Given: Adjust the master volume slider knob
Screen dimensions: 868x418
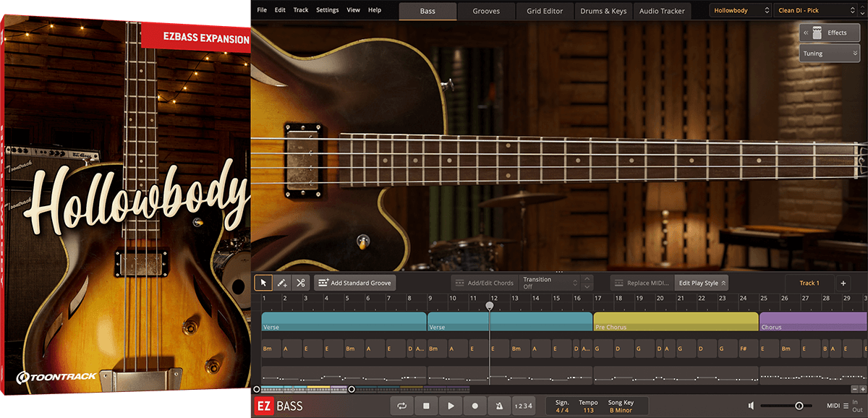Looking at the screenshot, I should tap(799, 406).
